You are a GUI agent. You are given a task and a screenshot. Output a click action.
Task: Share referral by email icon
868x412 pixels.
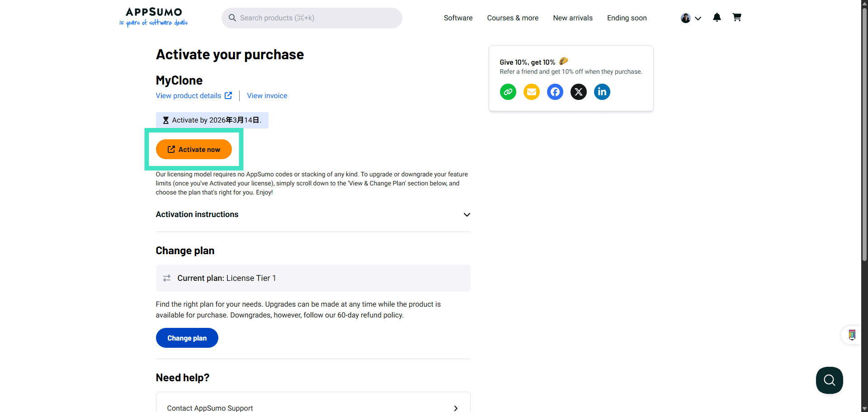[531, 92]
